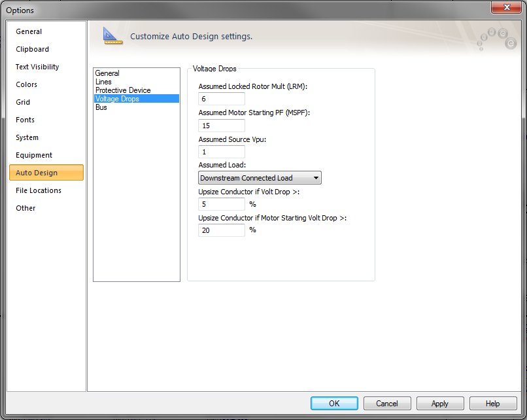Confirm settings with the OK button

point(334,403)
